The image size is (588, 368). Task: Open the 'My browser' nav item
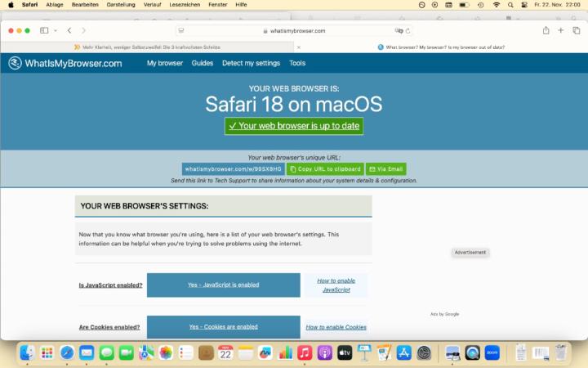(x=165, y=63)
